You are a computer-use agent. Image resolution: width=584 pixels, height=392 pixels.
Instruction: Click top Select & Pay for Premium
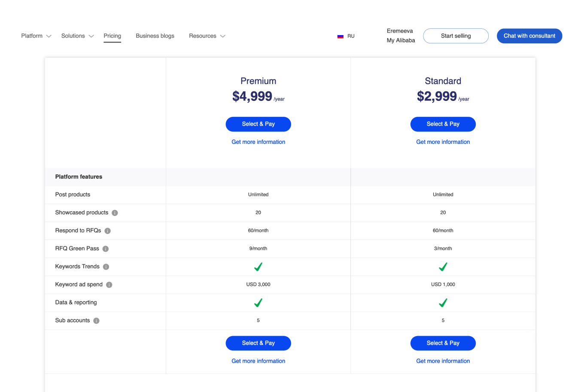(x=258, y=124)
